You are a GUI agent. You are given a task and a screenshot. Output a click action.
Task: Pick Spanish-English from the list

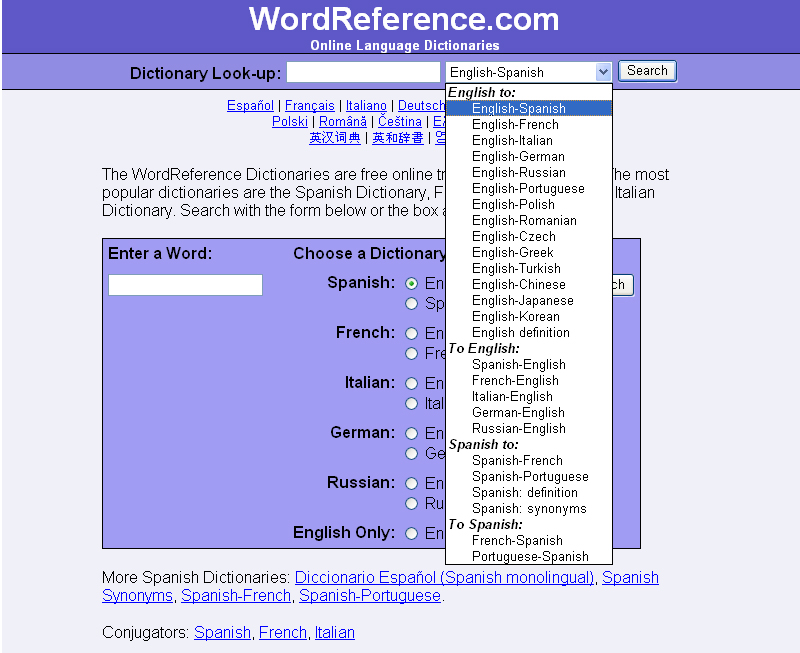pyautogui.click(x=529, y=364)
